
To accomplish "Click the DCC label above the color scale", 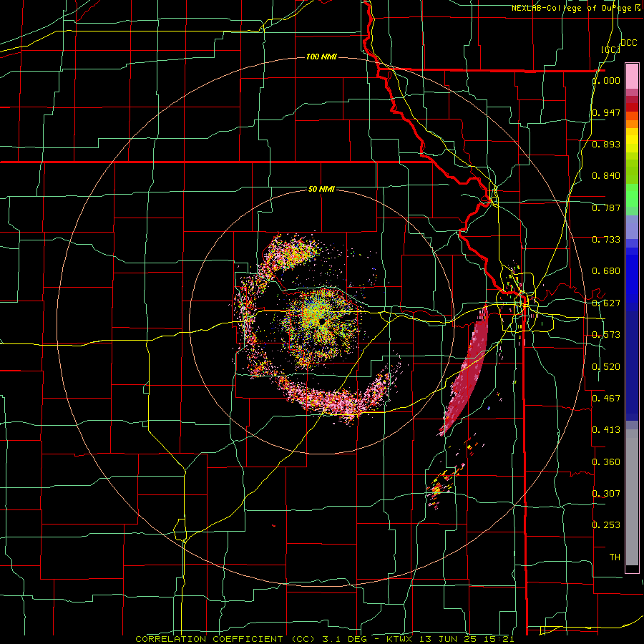I will pos(628,43).
